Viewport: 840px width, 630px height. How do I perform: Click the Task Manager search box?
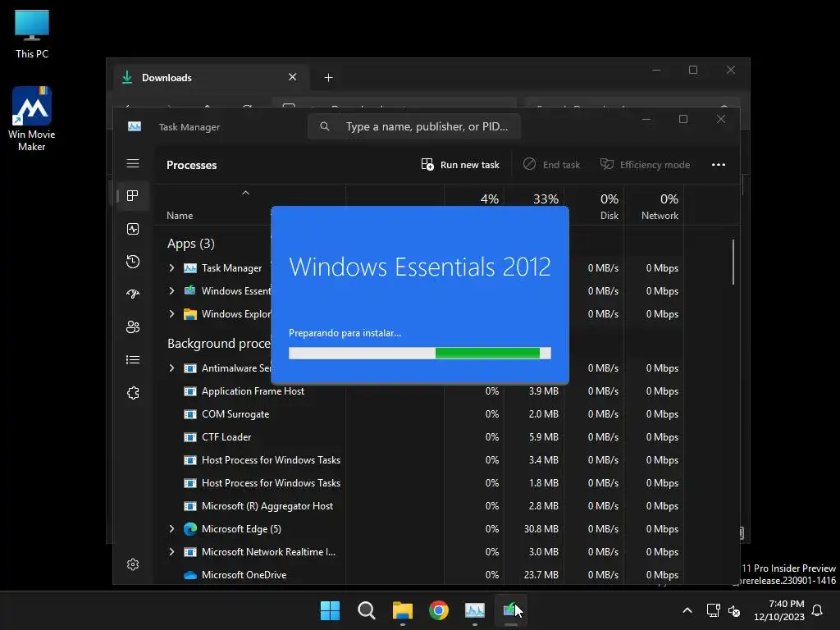(414, 126)
